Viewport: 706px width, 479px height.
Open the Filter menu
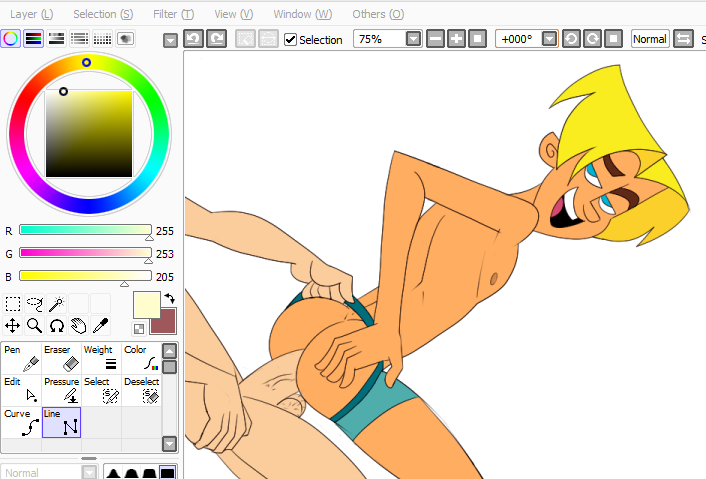(x=173, y=14)
